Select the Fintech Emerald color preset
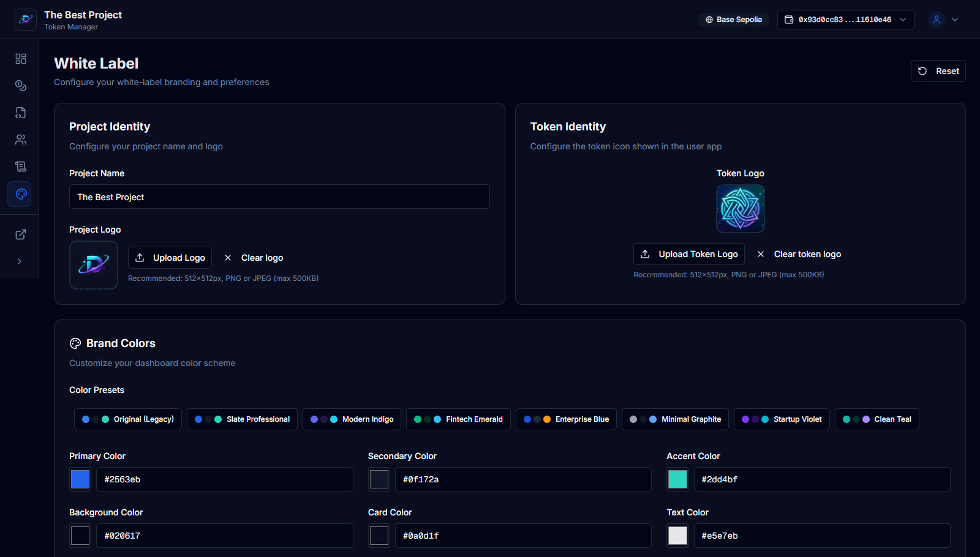 (x=458, y=419)
